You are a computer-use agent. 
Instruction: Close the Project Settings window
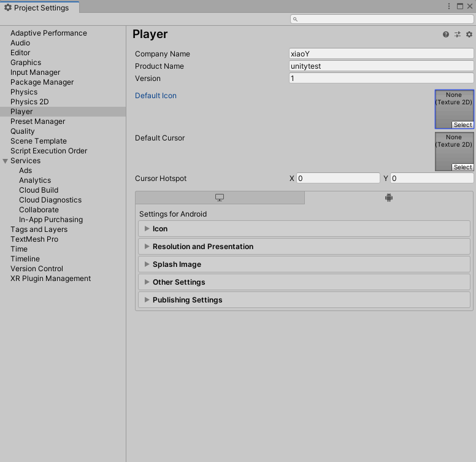(470, 6)
